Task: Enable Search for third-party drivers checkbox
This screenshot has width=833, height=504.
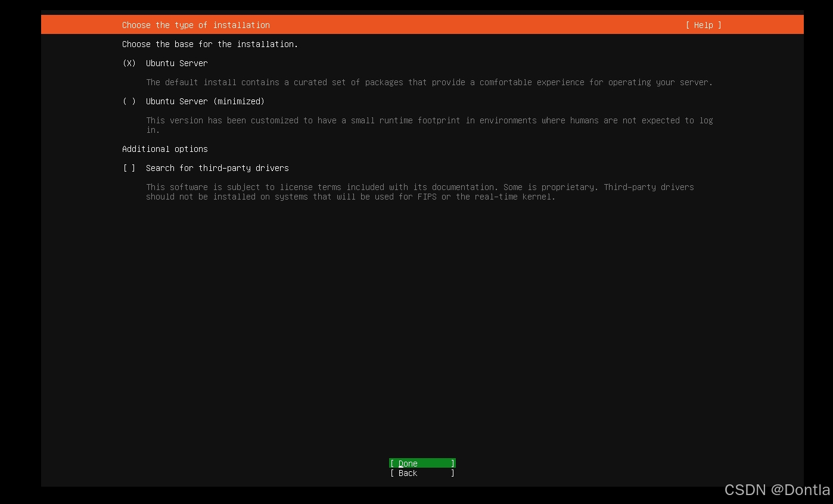Action: (x=206, y=168)
